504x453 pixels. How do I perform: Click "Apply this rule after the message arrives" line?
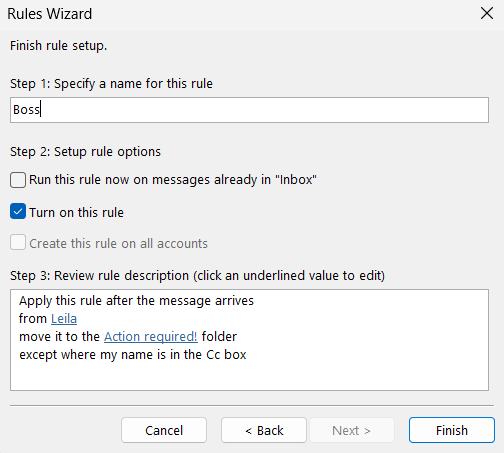[136, 301]
